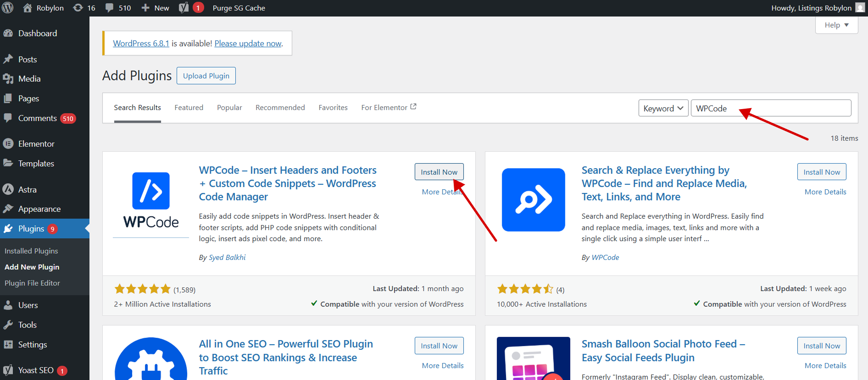Open the 16 pending updates icon
The width and height of the screenshot is (868, 380).
(78, 8)
